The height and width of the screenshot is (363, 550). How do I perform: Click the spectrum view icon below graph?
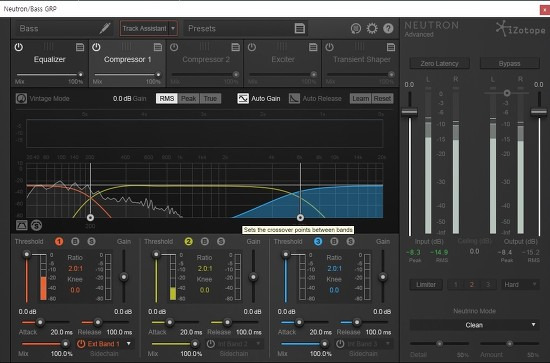pyautogui.click(x=21, y=225)
